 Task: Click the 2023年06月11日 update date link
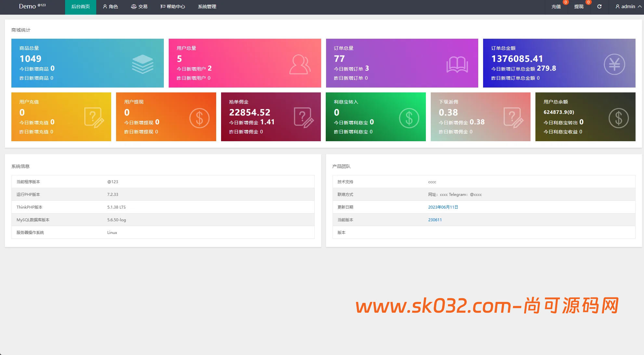pos(443,207)
